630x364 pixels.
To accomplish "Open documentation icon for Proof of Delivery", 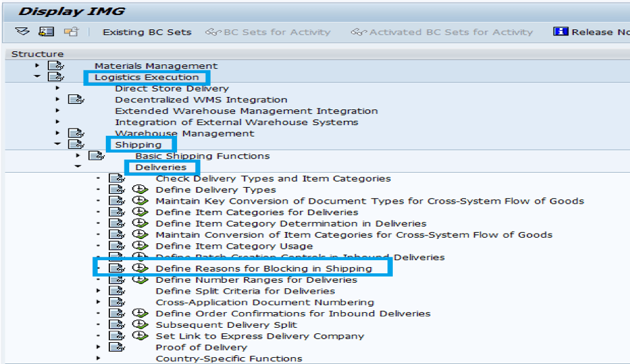I will (x=117, y=347).
